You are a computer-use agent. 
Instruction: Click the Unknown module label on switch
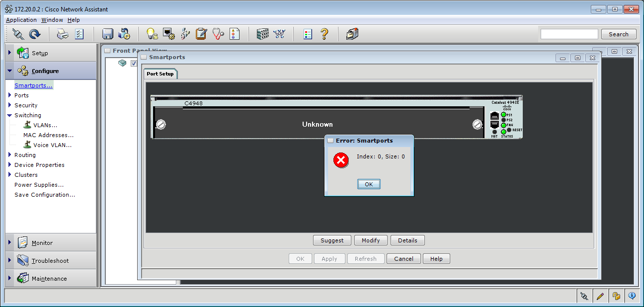click(318, 124)
